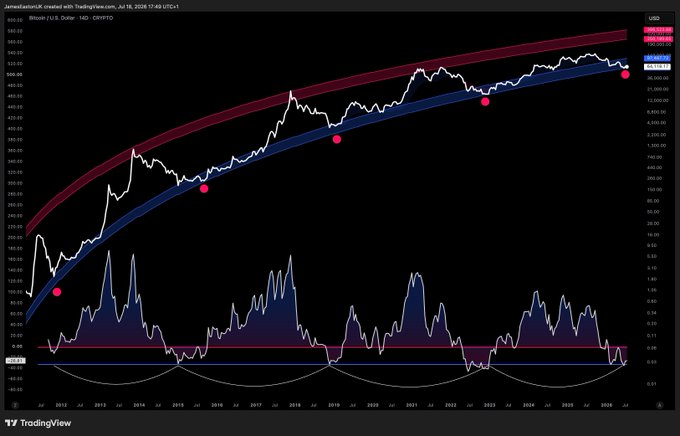
Task: Click the JamesEastonUK created with TradingView.com caption
Action: pyautogui.click(x=62, y=7)
